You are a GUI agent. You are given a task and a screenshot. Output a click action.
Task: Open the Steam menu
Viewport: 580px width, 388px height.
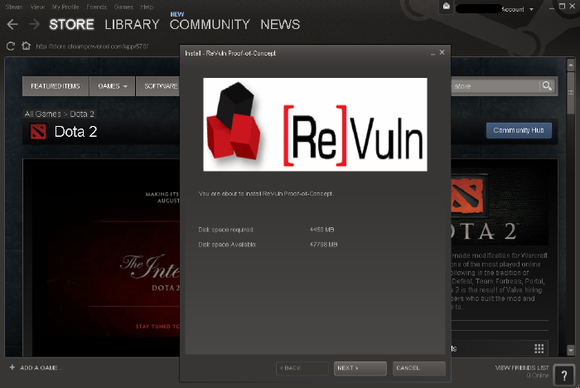pos(14,7)
